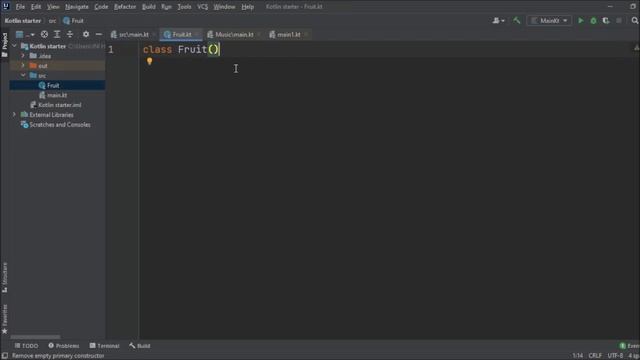The height and width of the screenshot is (360, 640).
Task: Open the Code menu
Action: pyautogui.click(x=101, y=7)
